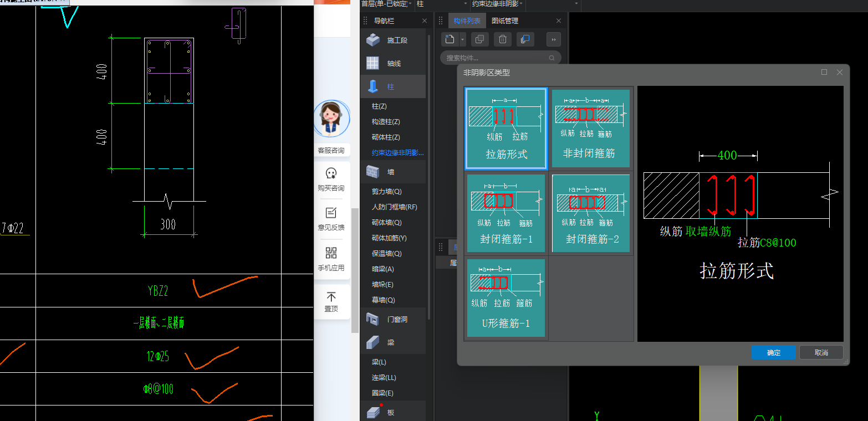Click the search magnifier in component search

(552, 58)
